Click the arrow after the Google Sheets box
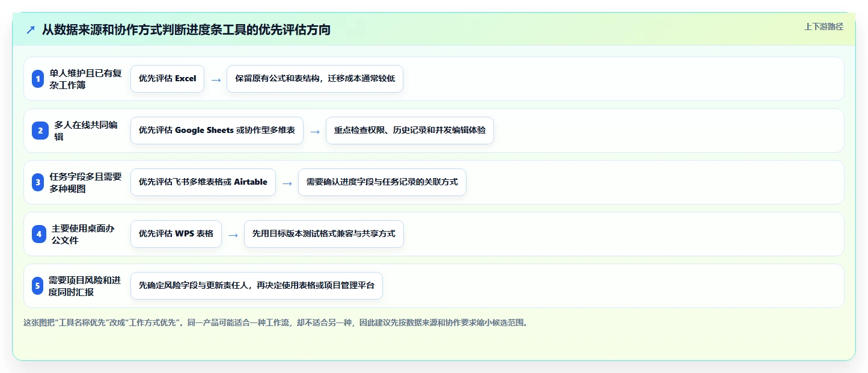868x373 pixels. point(315,131)
